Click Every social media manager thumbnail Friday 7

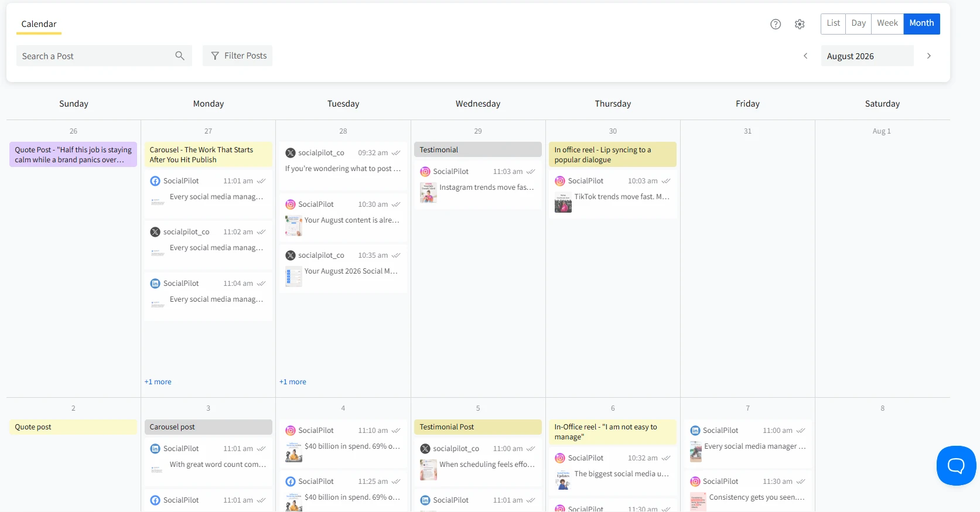[x=696, y=452]
